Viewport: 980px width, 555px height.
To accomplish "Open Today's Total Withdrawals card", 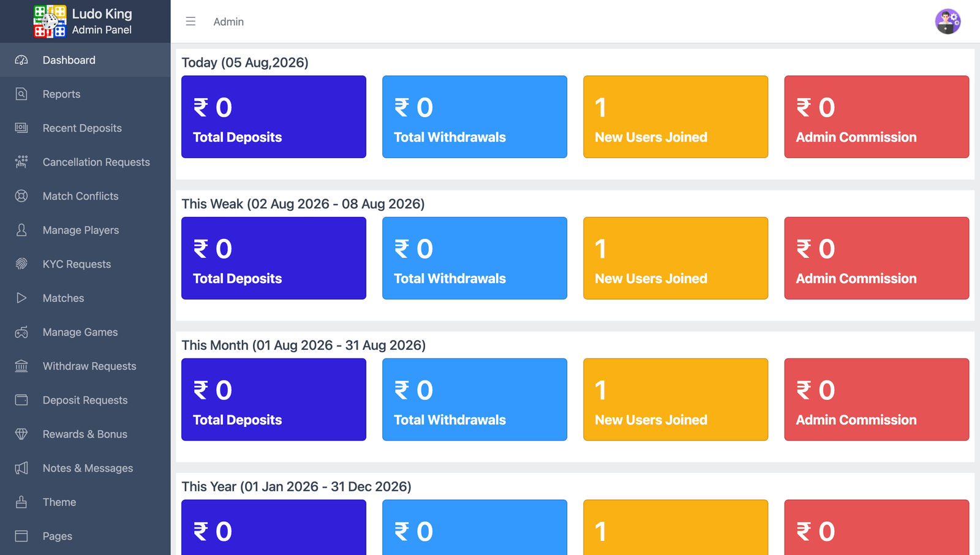I will (475, 116).
